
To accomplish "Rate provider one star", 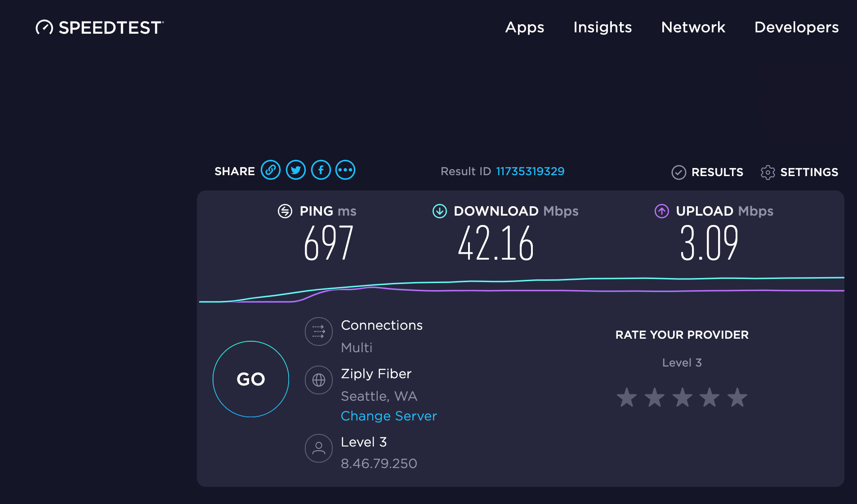I will click(627, 398).
